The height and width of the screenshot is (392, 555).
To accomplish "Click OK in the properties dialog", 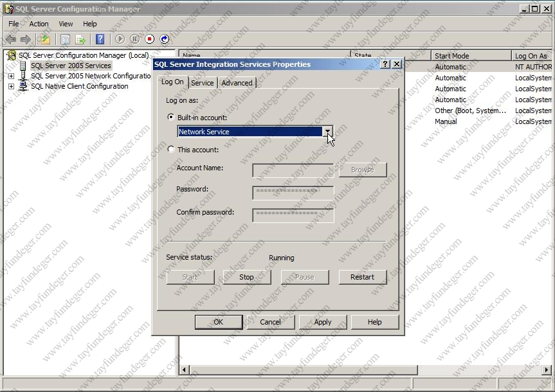I will pyautogui.click(x=219, y=322).
